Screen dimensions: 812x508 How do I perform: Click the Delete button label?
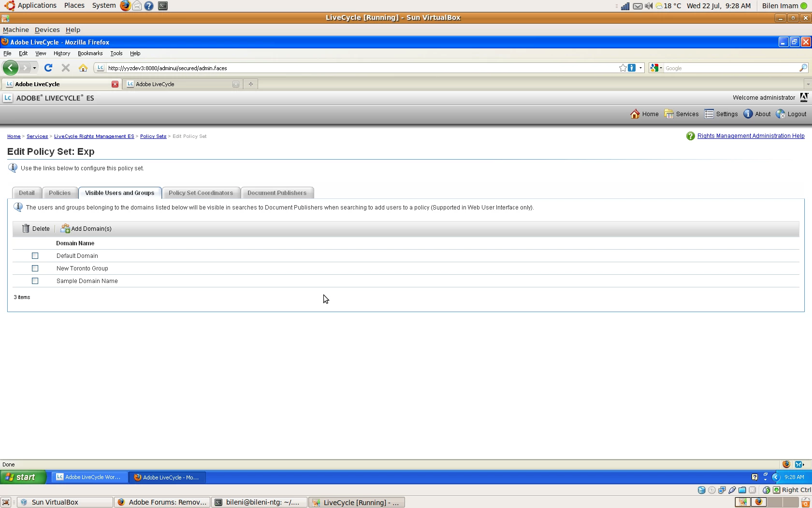41,229
